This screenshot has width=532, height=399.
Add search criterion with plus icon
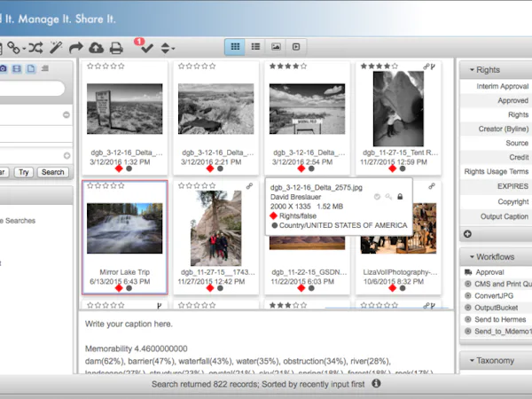click(x=66, y=156)
